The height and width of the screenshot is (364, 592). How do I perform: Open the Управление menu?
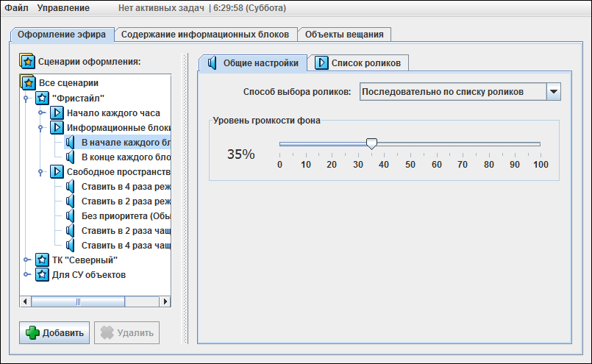(x=63, y=8)
